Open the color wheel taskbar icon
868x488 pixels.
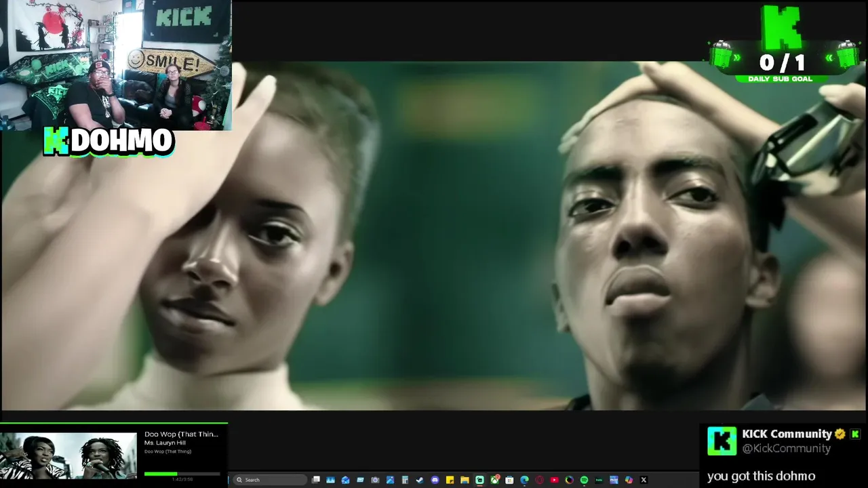(x=569, y=480)
